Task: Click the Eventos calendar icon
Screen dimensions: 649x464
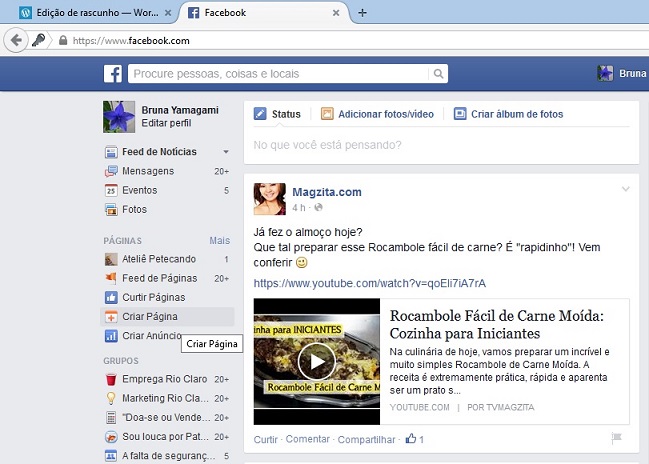Action: pos(111,190)
